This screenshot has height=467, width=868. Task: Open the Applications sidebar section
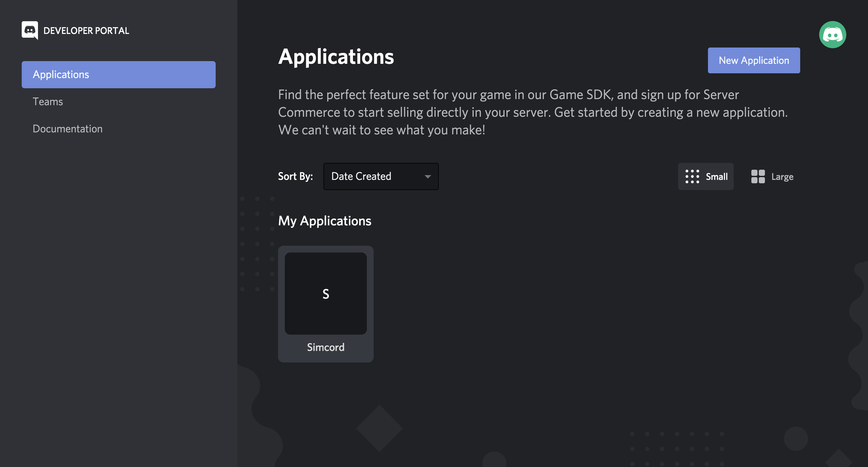119,74
